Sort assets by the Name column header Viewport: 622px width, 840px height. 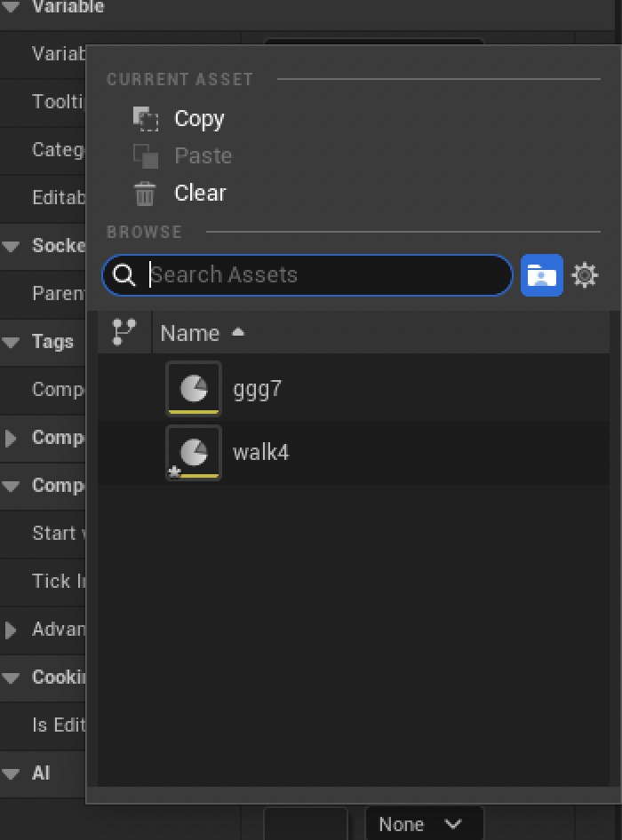[x=190, y=333]
